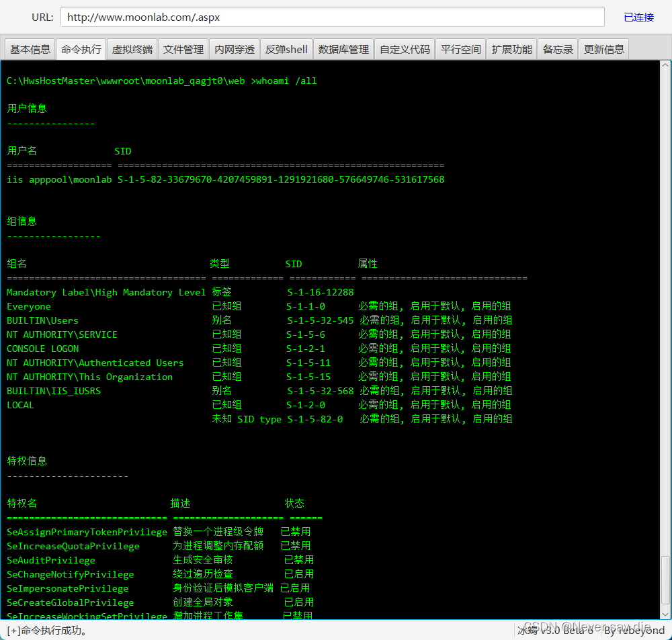Click SeCreateGlobalPrivilege privilege name
Viewport: 672px width, 640px height.
(71, 603)
